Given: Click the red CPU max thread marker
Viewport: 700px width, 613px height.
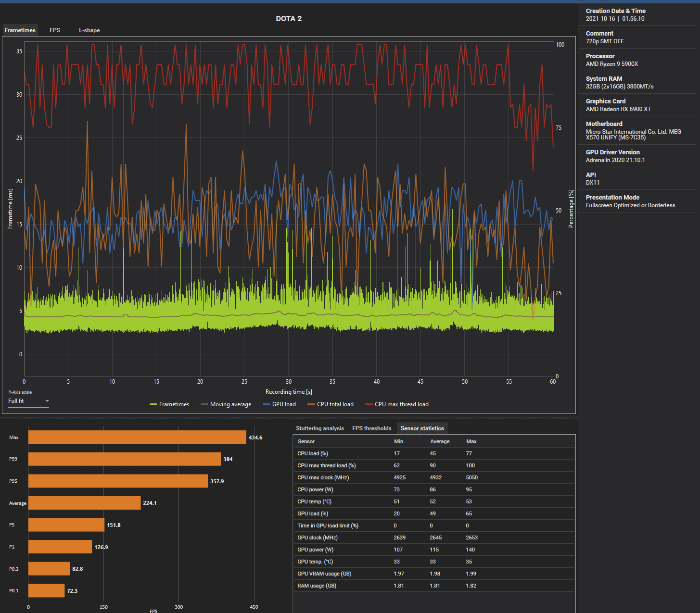Looking at the screenshot, I should [369, 404].
